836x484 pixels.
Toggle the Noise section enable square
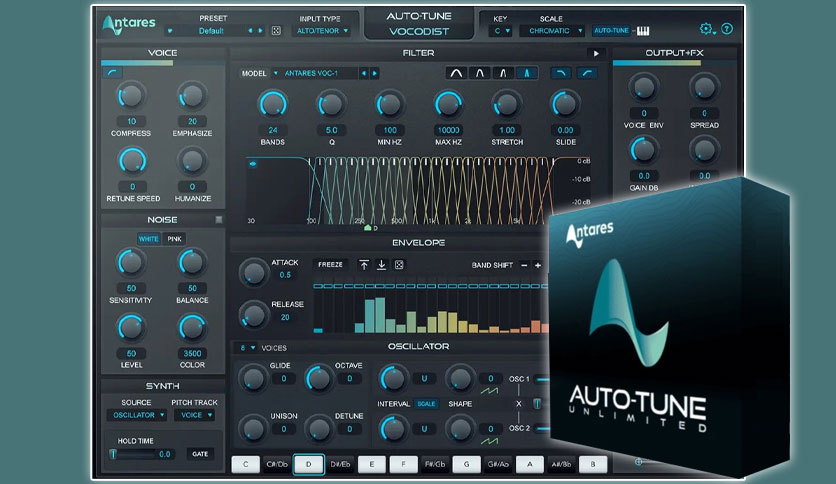pos(219,220)
